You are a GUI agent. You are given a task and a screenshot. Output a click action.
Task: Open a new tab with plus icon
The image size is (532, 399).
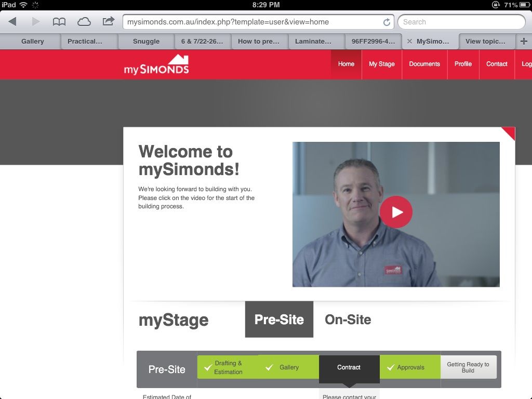(524, 42)
